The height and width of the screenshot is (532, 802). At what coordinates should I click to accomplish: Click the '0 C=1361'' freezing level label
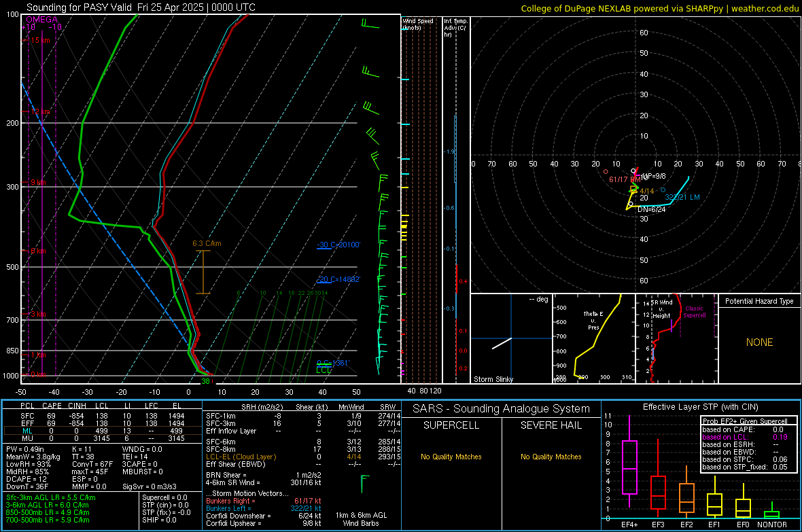click(333, 363)
